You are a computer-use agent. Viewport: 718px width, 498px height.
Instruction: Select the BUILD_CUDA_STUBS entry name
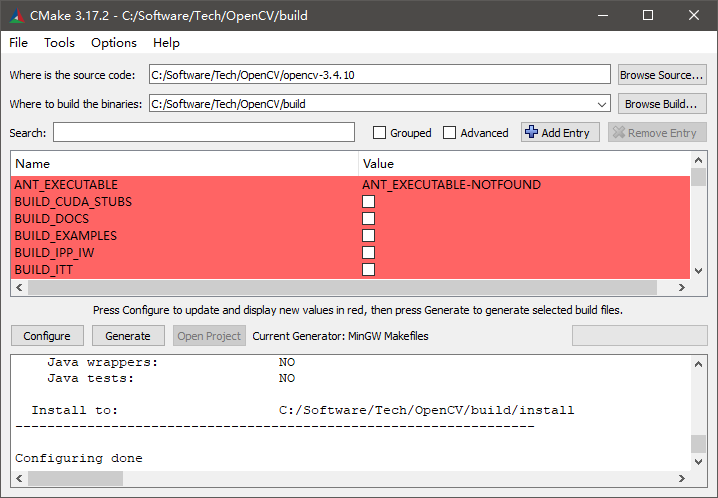pyautogui.click(x=73, y=201)
